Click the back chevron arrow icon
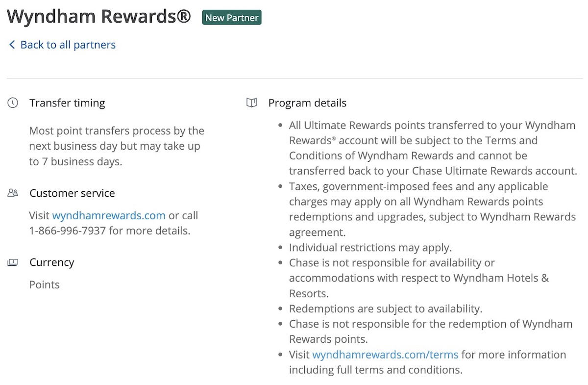Screen dimensions: 588x385 click(x=12, y=45)
